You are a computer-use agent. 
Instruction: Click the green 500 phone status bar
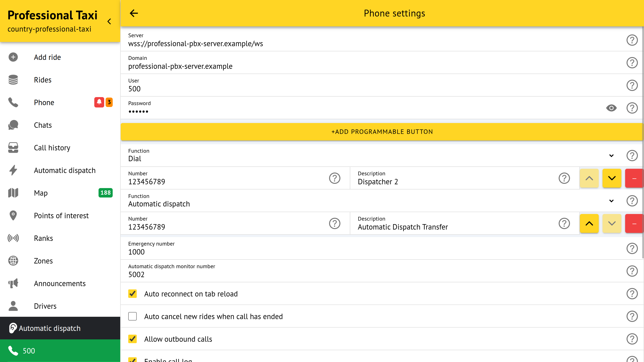tap(60, 350)
